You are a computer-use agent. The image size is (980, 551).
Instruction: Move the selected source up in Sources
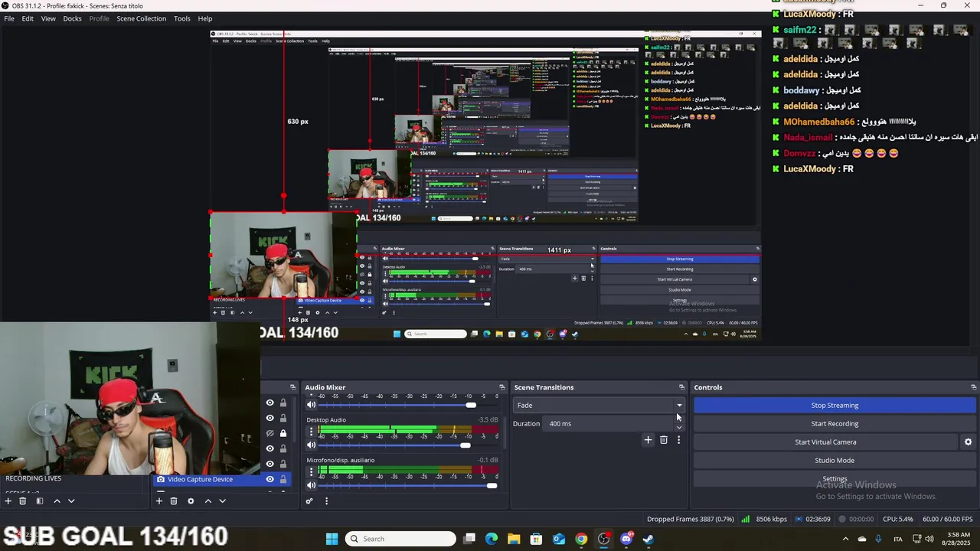[x=207, y=501]
